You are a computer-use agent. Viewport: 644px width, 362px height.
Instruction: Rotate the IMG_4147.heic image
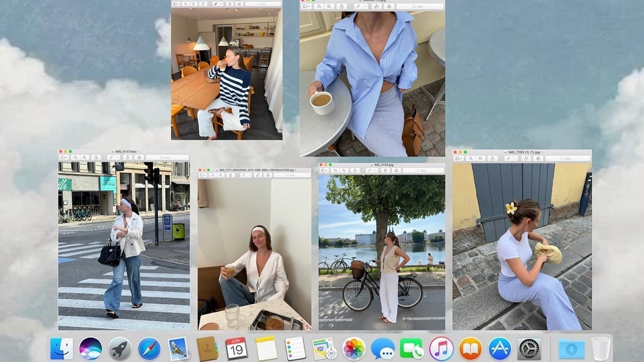[127, 157]
